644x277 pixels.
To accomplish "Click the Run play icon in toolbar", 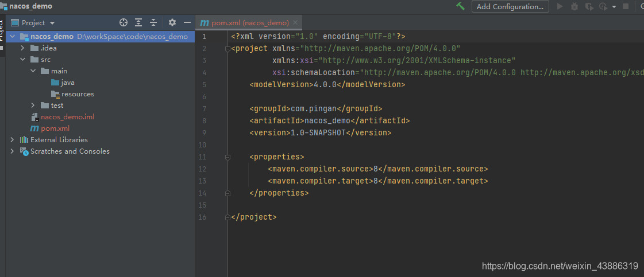I will [x=560, y=6].
